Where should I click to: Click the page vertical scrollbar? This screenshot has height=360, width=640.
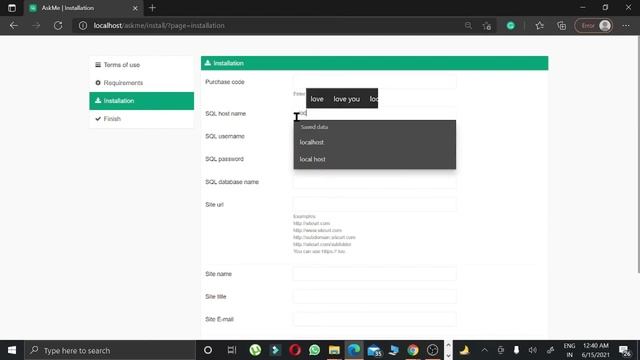(x=638, y=155)
